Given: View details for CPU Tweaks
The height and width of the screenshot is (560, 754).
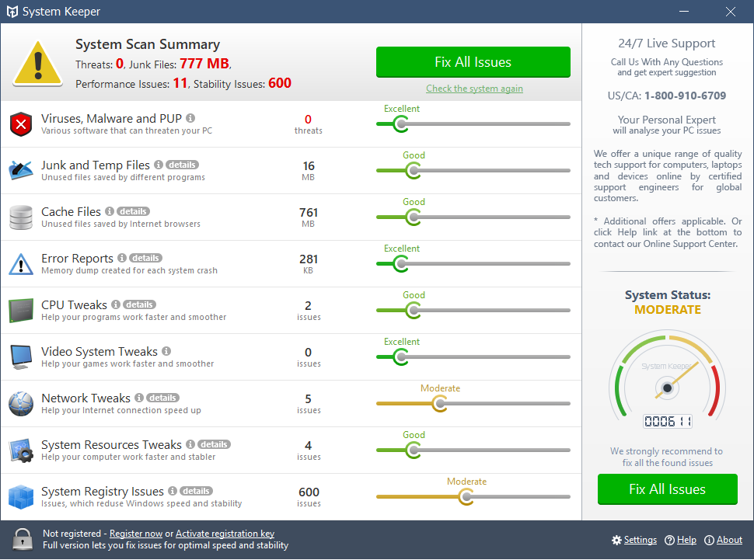Looking at the screenshot, I should pos(139,304).
